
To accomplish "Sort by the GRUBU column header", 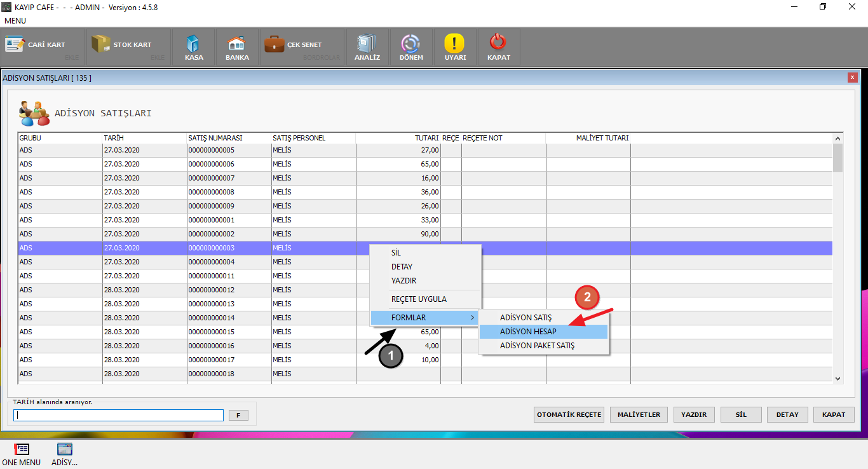I will click(x=60, y=138).
